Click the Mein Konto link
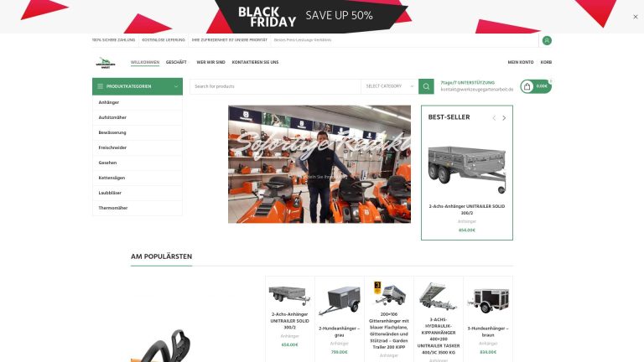The height and width of the screenshot is (362, 644). 521,62
